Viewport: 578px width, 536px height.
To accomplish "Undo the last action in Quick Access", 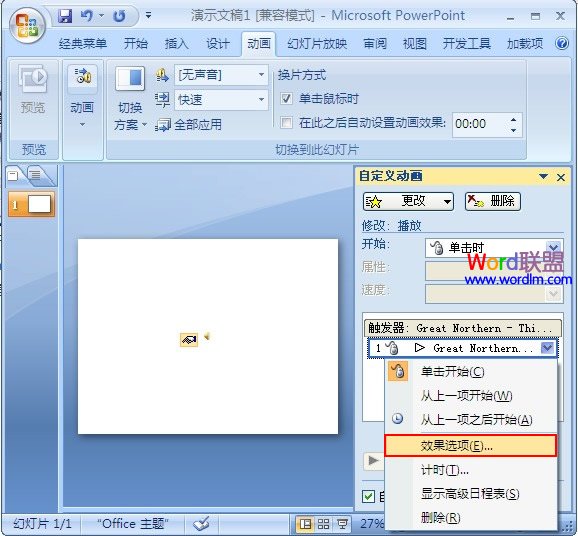I will pyautogui.click(x=87, y=15).
